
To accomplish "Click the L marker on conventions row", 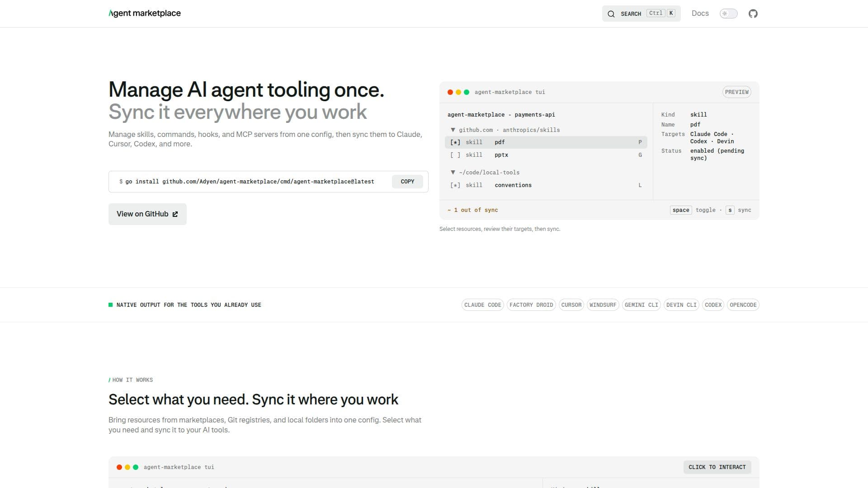I will [640, 185].
